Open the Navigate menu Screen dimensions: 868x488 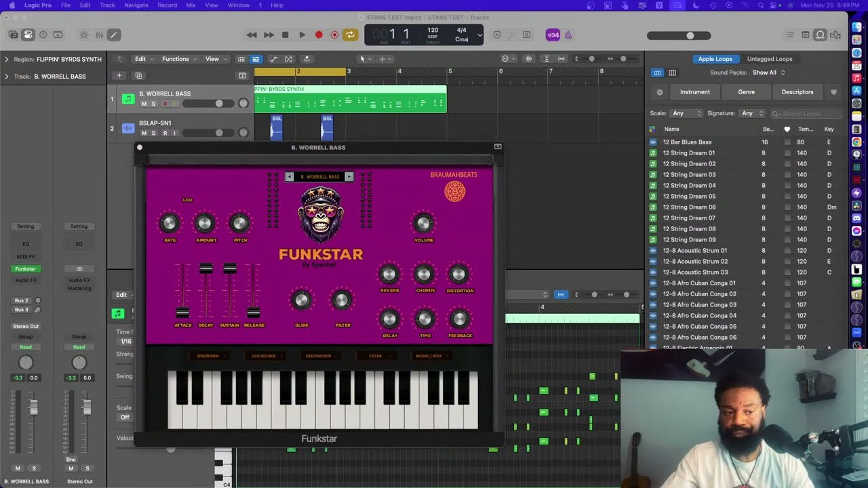point(136,5)
